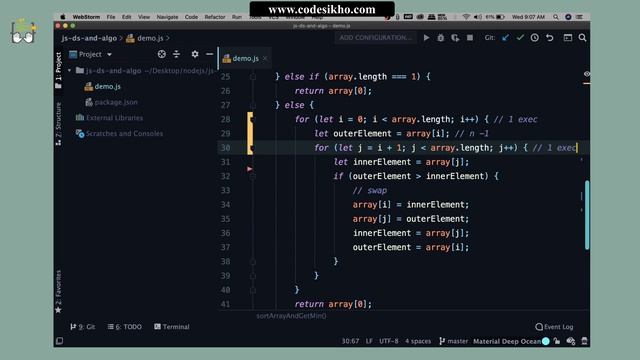Open Material Deep Ocean theme switcher

click(507, 341)
